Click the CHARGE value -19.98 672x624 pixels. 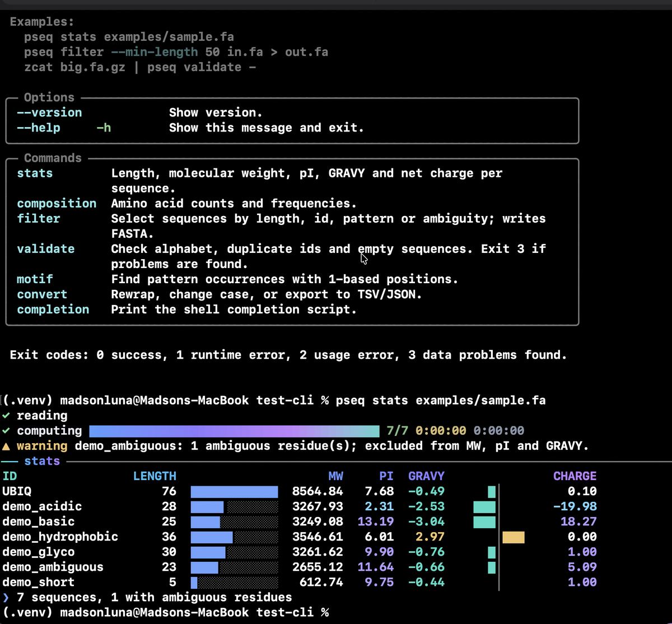(575, 506)
